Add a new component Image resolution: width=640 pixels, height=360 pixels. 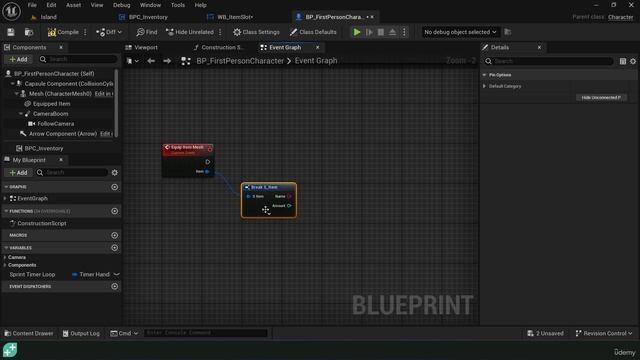pyautogui.click(x=18, y=59)
